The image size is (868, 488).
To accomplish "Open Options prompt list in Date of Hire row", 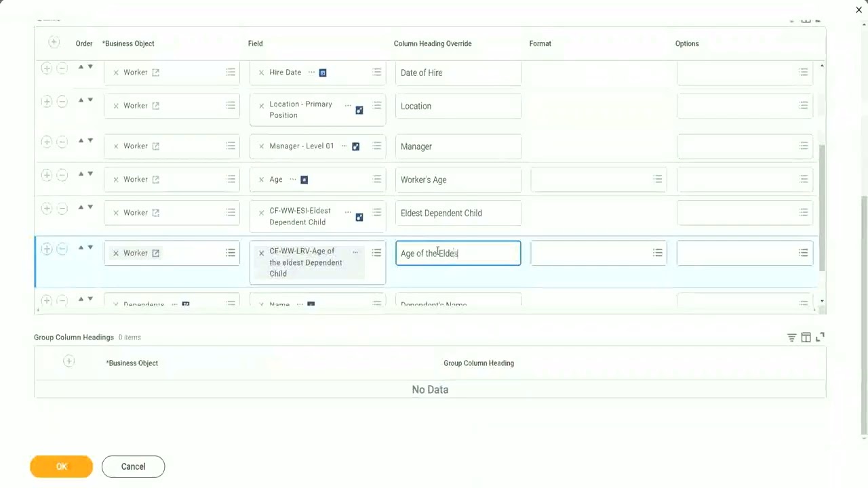I will (x=803, y=72).
